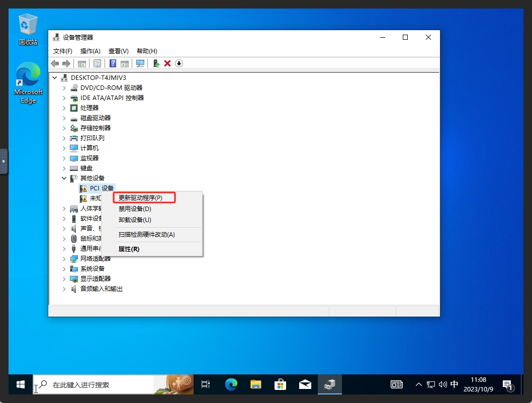Expand the DVD/CD-ROM 驱动器 node
The height and width of the screenshot is (403, 532).
click(x=63, y=87)
